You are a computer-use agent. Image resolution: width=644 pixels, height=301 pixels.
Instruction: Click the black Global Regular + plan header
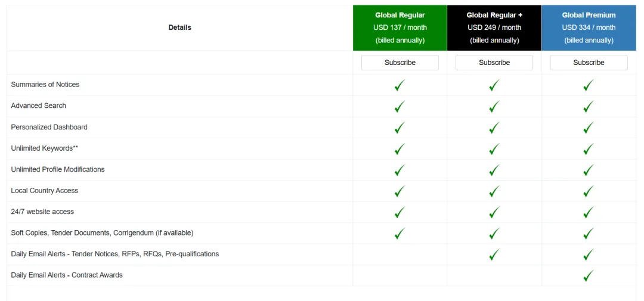pos(494,27)
